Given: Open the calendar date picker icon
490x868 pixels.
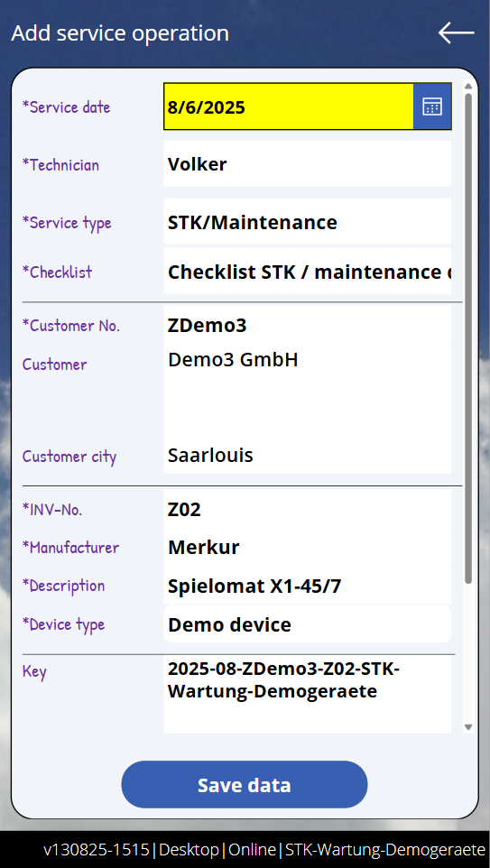Looking at the screenshot, I should click(x=432, y=106).
